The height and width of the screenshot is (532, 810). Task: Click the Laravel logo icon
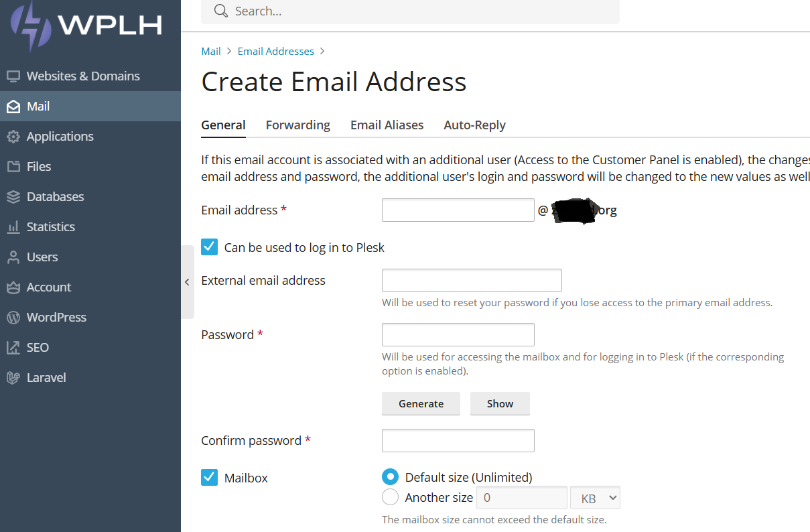(13, 378)
